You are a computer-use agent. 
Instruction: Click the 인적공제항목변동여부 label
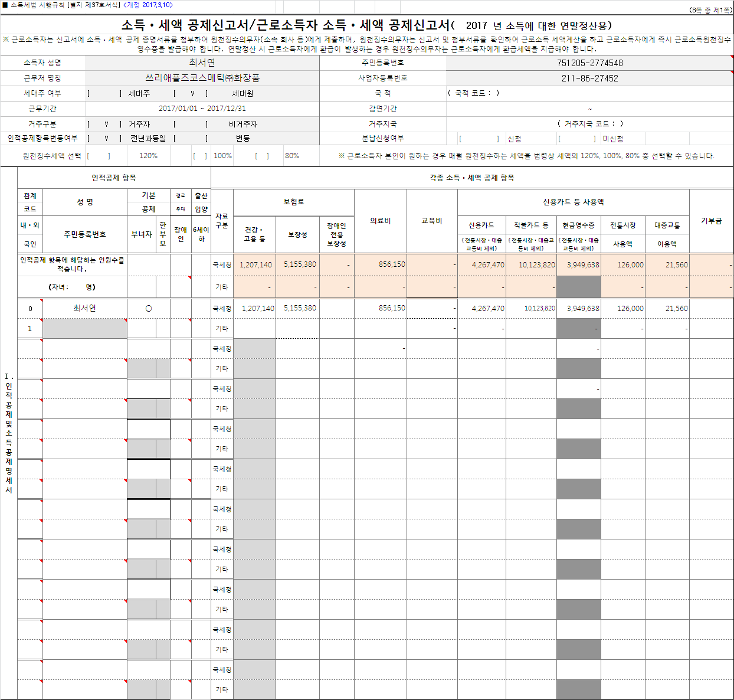[42, 138]
